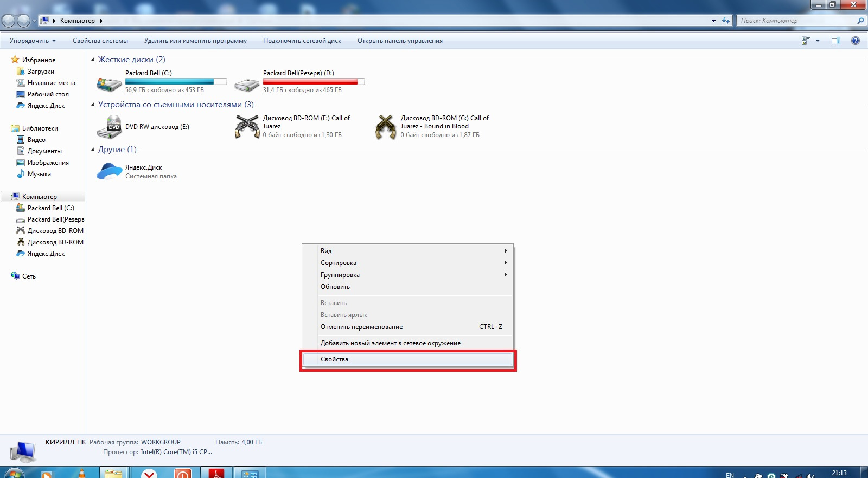Open Рабочий стол in the sidebar
This screenshot has height=478, width=868.
click(48, 94)
